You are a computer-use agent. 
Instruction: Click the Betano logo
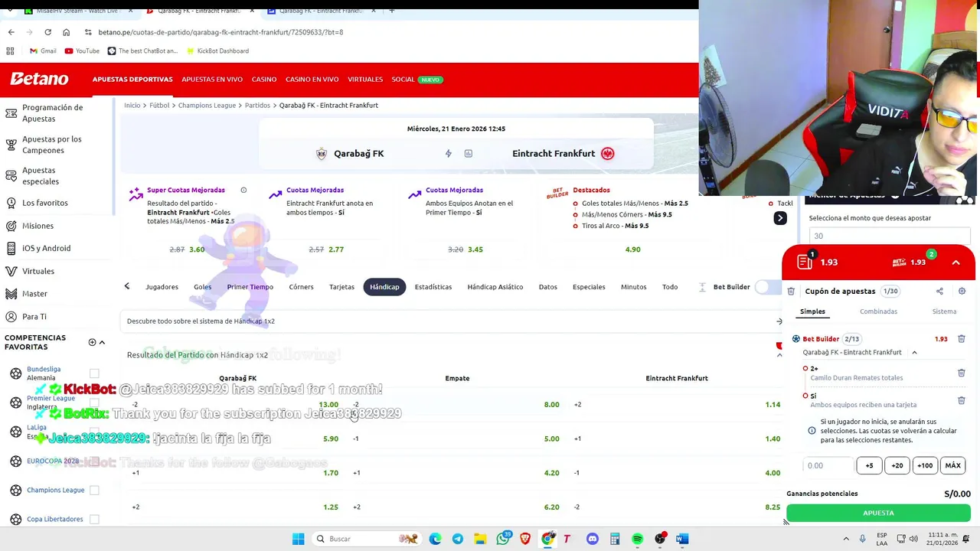pos(39,79)
